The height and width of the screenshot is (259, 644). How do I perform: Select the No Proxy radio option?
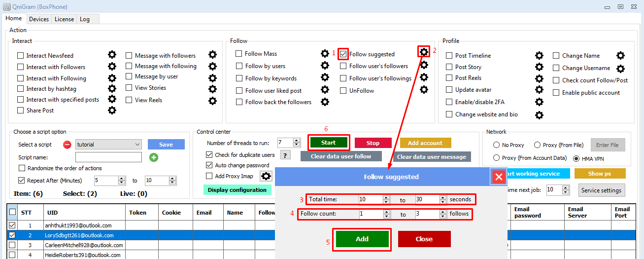pyautogui.click(x=497, y=145)
